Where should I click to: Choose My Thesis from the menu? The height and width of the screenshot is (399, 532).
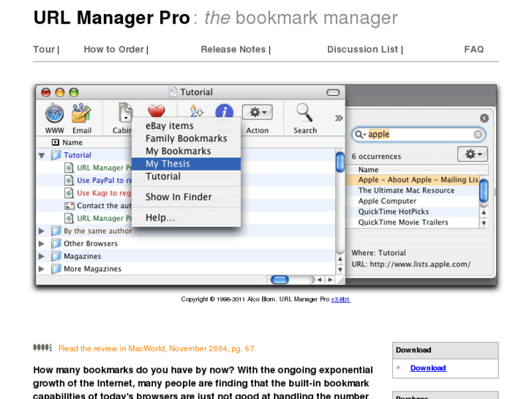(x=187, y=164)
